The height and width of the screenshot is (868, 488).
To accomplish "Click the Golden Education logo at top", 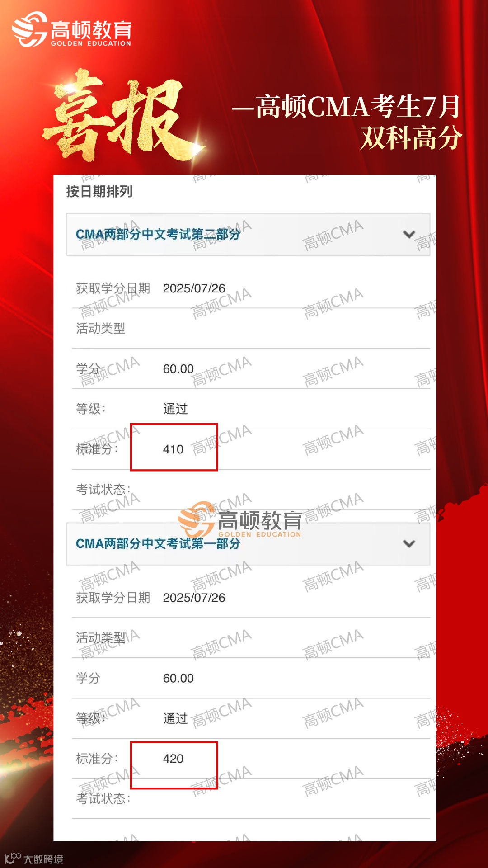I will point(71,29).
